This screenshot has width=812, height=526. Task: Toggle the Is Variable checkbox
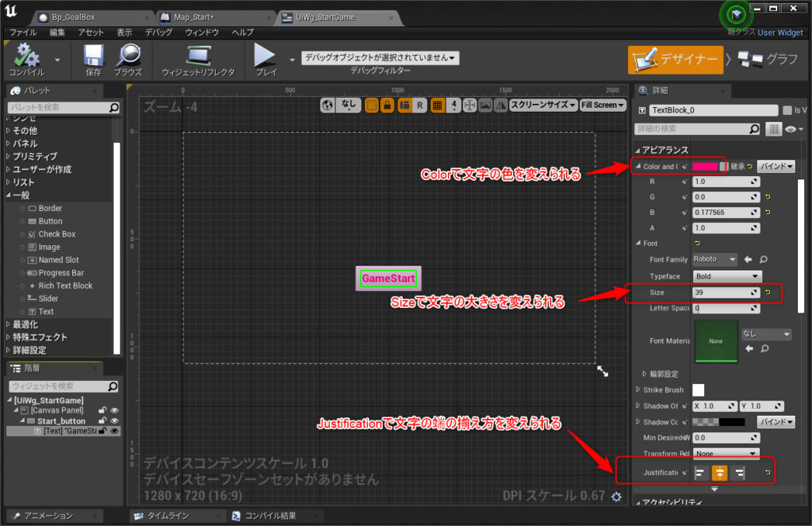pyautogui.click(x=787, y=110)
